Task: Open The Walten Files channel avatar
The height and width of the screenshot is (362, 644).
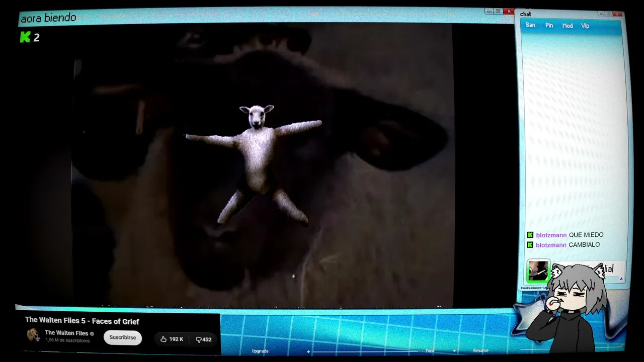Action: pos(33,335)
